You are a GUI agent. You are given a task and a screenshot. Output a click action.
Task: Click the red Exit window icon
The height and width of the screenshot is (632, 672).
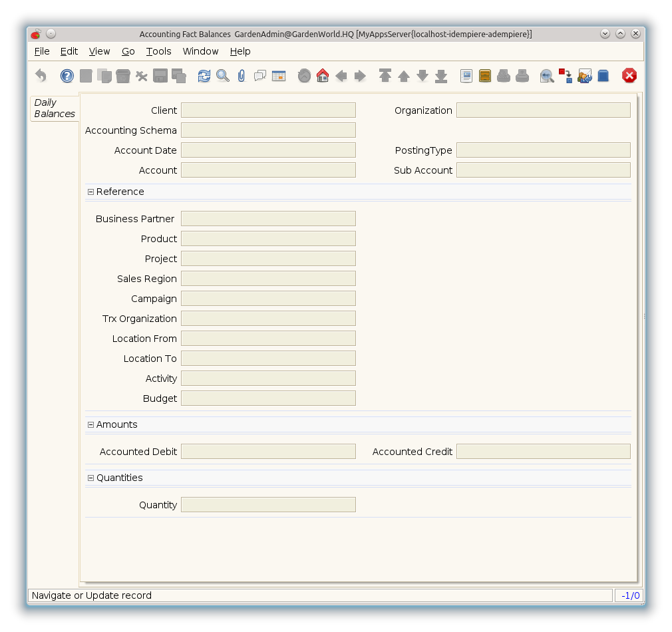tap(629, 76)
